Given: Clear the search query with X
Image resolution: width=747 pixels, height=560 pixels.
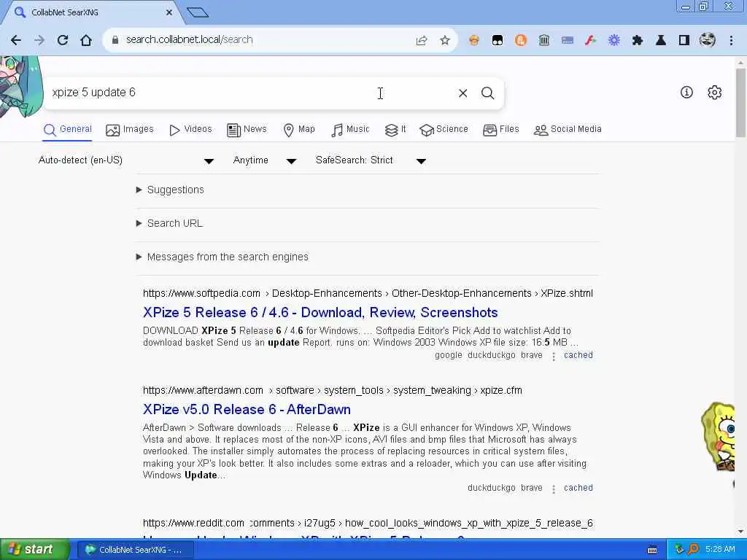Looking at the screenshot, I should tap(462, 93).
